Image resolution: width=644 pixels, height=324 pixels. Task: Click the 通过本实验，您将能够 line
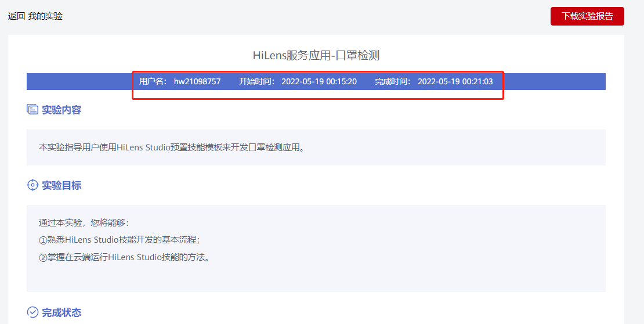84,223
